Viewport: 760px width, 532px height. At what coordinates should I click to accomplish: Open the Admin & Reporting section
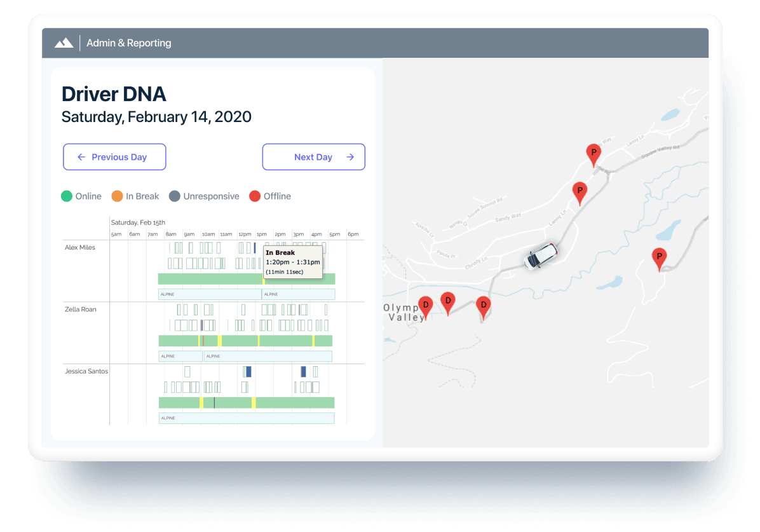tap(129, 43)
